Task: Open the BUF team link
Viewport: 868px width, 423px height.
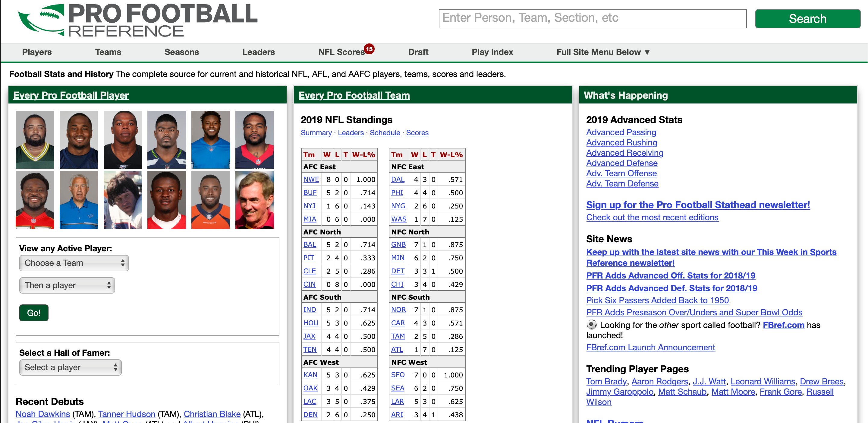Action: click(310, 192)
